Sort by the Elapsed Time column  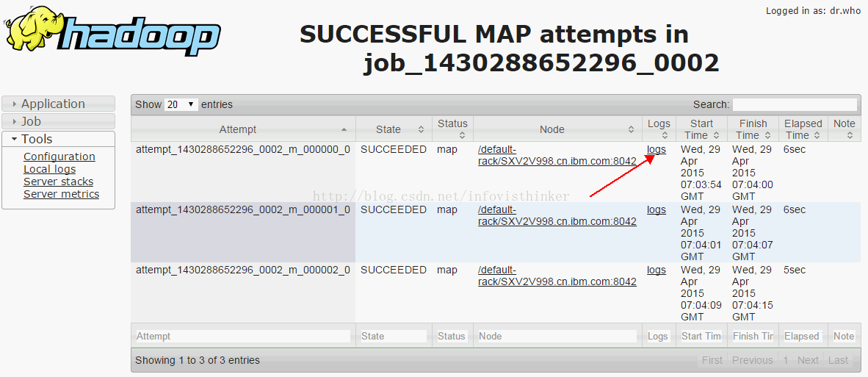tap(803, 129)
